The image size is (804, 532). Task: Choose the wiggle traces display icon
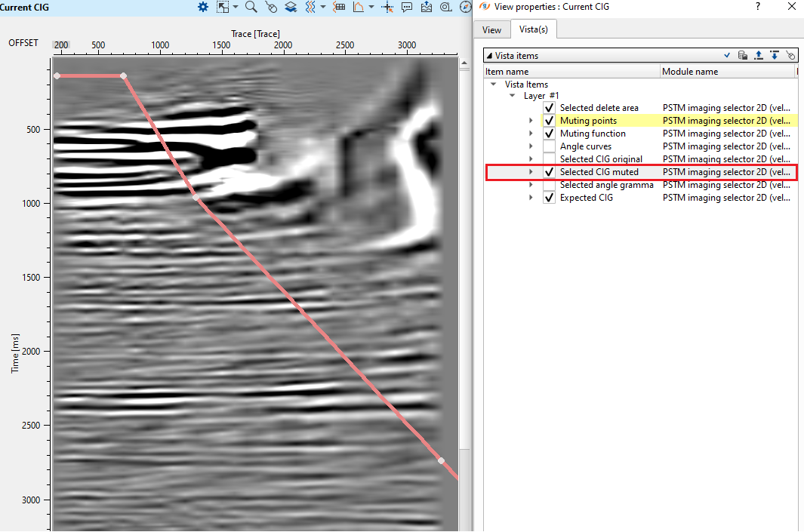310,8
